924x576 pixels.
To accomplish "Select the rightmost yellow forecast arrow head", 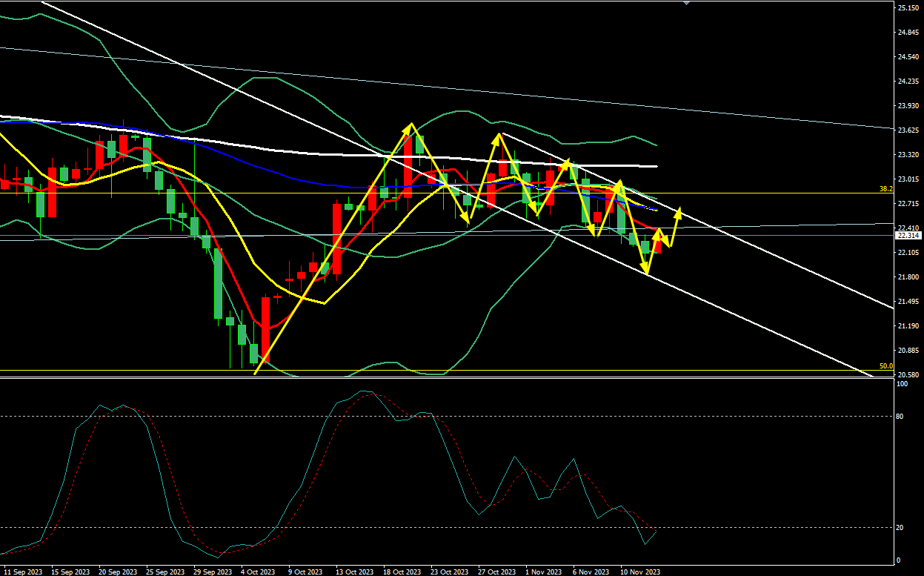I will click(679, 212).
